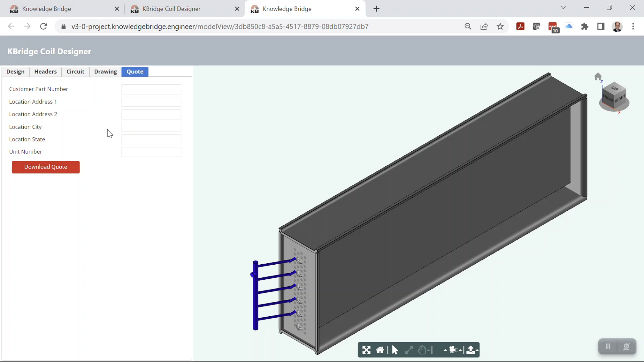The width and height of the screenshot is (644, 362).
Task: Toggle the browser side panel
Action: [601, 26]
